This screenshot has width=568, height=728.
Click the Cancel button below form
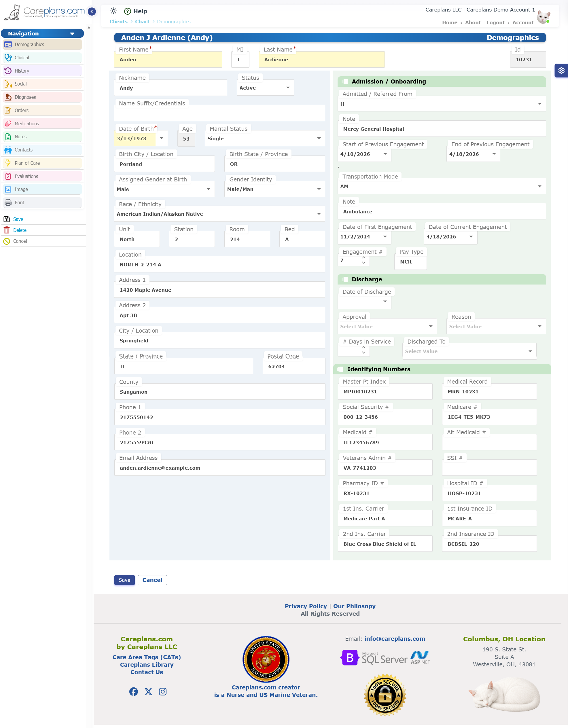[x=152, y=580]
